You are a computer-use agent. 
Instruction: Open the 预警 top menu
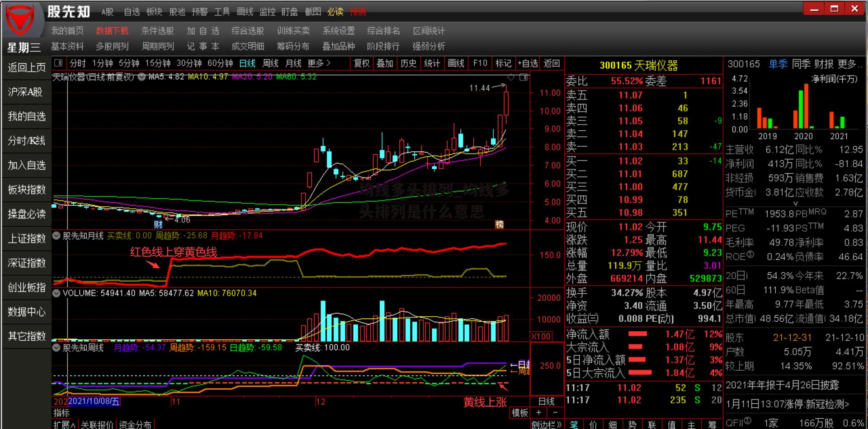pyautogui.click(x=199, y=12)
